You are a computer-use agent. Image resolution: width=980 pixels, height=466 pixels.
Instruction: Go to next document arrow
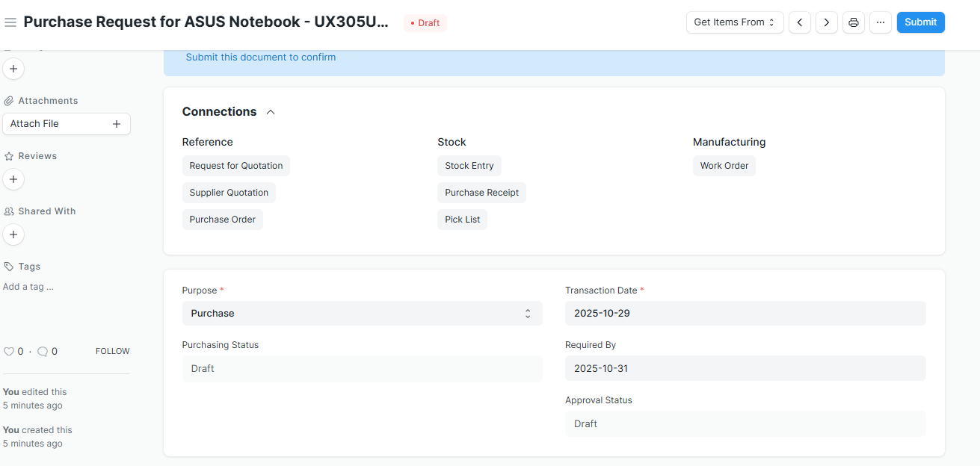pyautogui.click(x=826, y=22)
